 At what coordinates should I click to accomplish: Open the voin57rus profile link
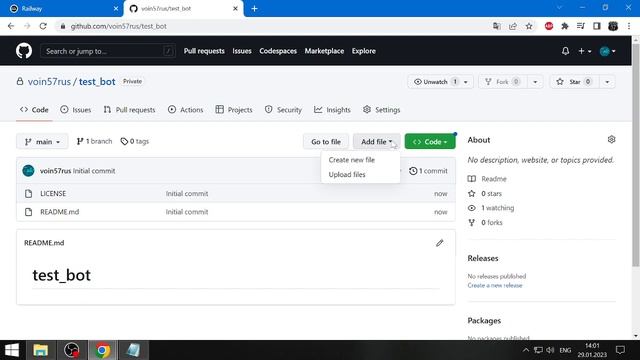[49, 82]
